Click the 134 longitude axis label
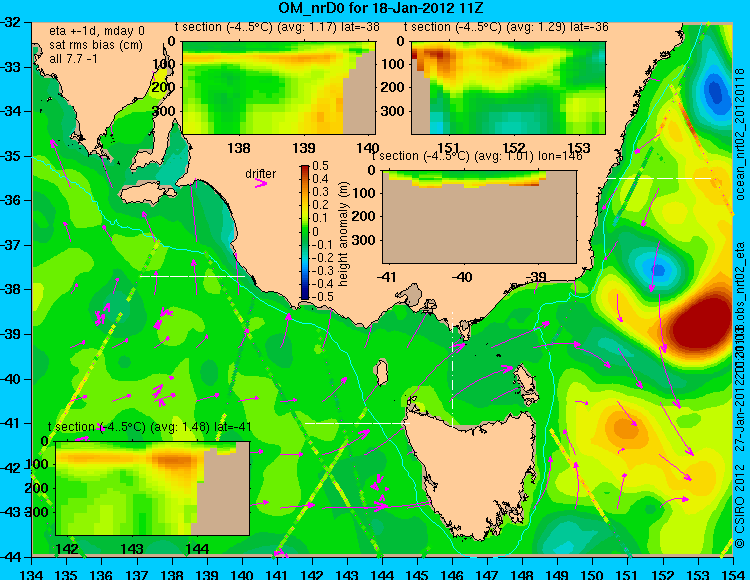Viewport: 750px width, 580px height. 32,573
